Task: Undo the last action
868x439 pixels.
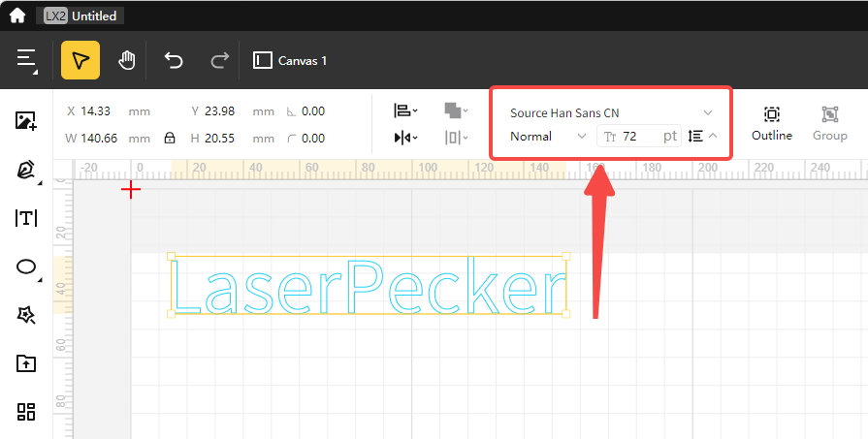Action: pos(174,60)
